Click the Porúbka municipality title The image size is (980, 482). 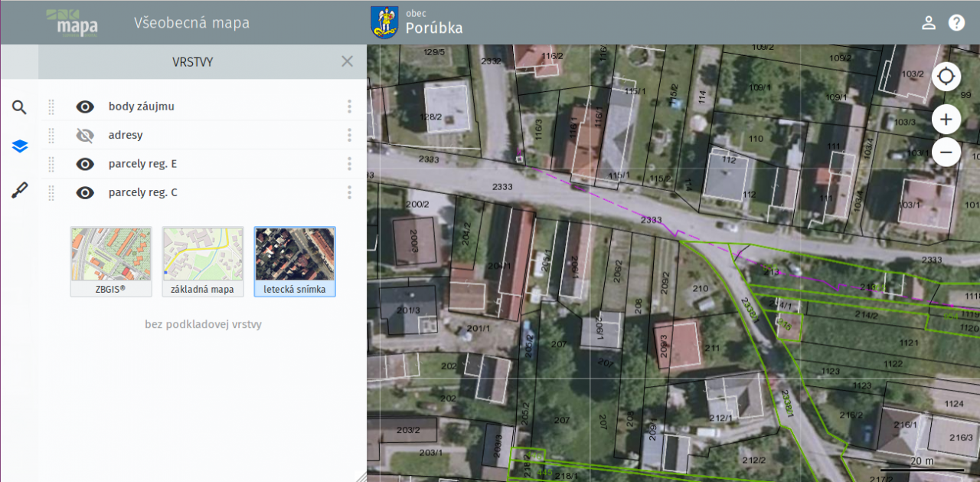pos(433,28)
